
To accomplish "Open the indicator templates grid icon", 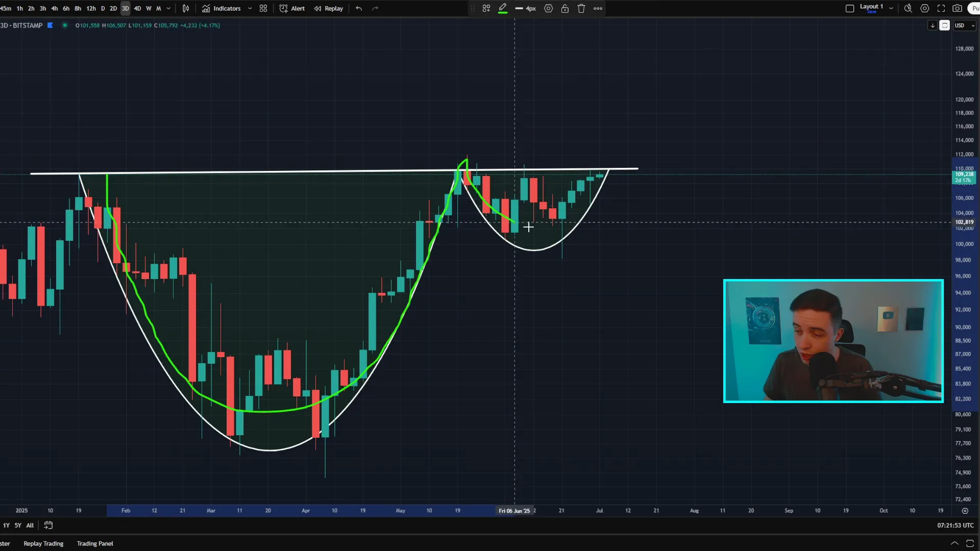I will [x=263, y=9].
